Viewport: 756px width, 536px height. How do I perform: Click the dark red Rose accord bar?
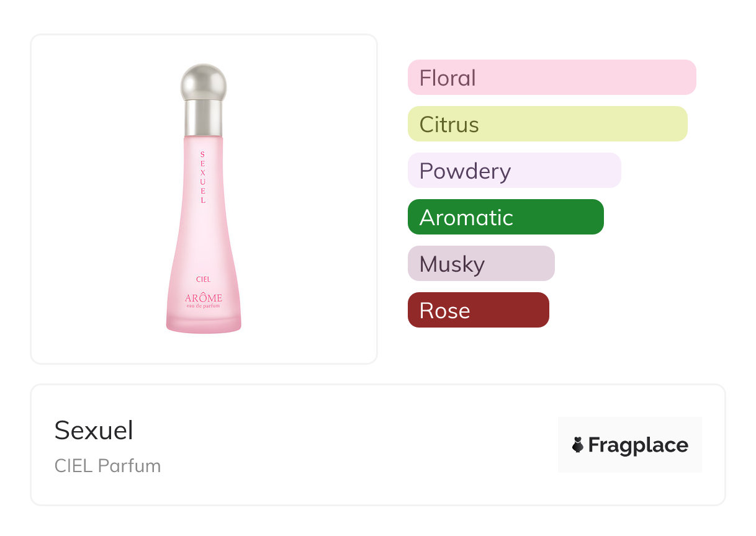point(478,310)
